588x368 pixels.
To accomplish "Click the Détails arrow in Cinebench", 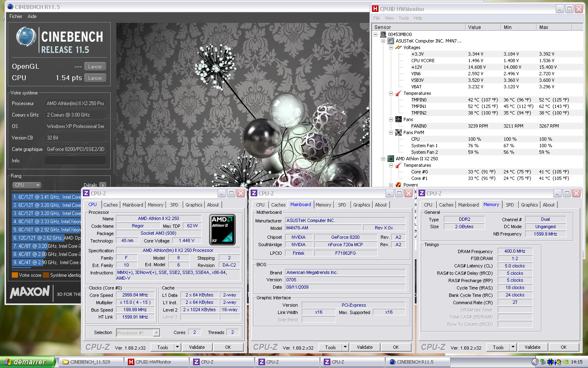I will 103,185.
